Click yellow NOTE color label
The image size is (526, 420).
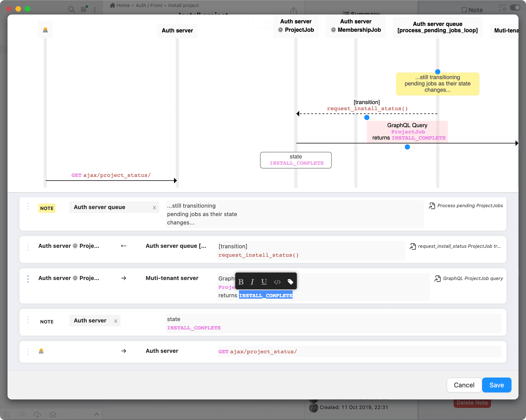click(47, 208)
